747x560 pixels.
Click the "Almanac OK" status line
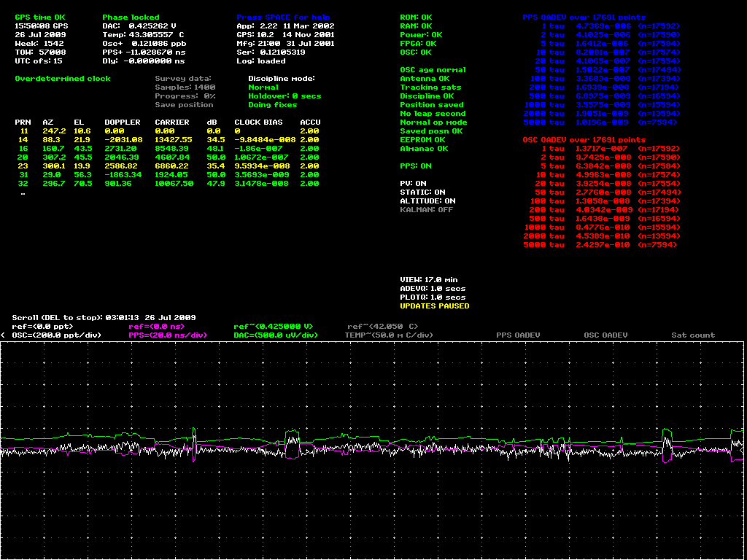[424, 149]
